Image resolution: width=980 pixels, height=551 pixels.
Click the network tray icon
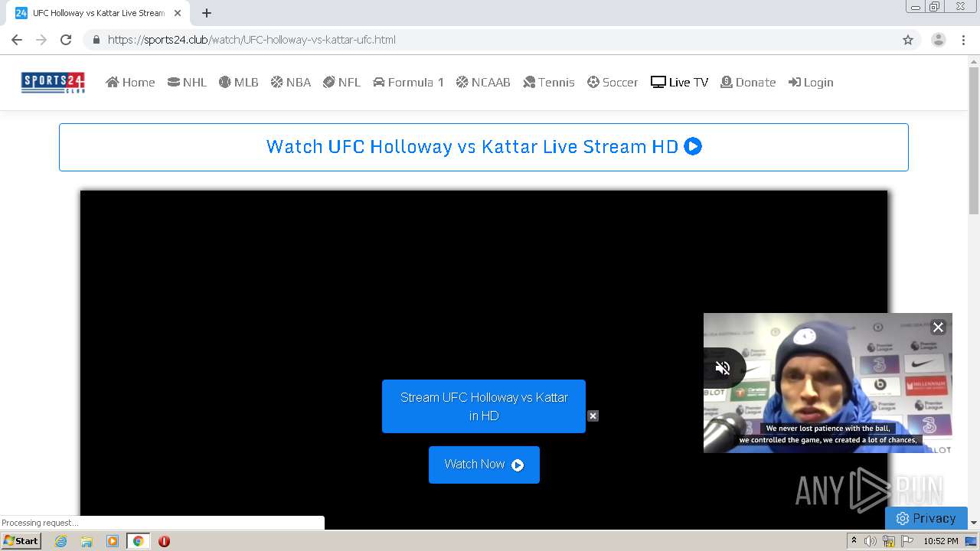(x=889, y=541)
